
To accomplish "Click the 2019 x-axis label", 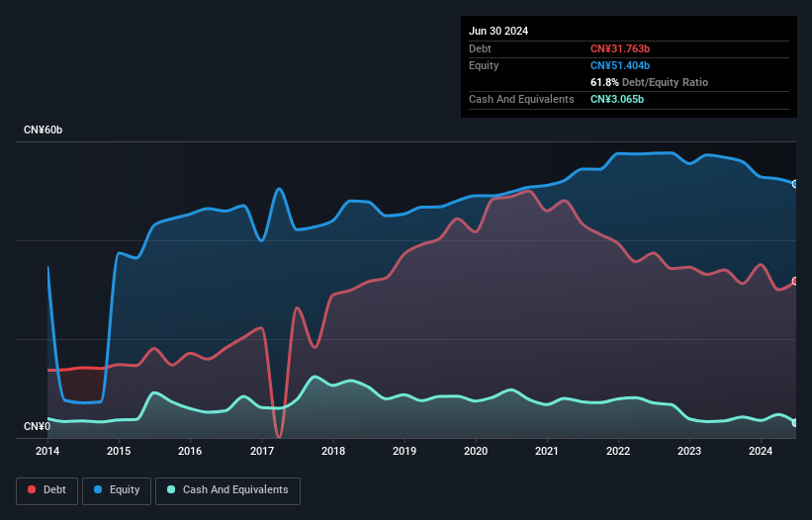I will click(405, 451).
